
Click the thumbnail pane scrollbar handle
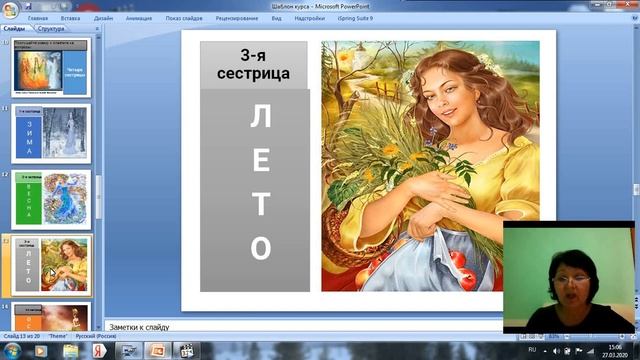pos(98,197)
